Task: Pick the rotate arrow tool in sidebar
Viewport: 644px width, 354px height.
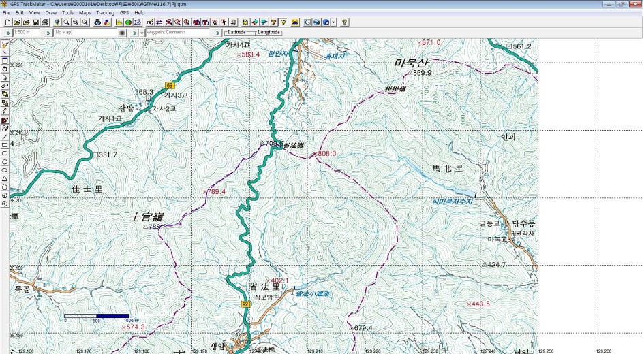Action: click(x=5, y=69)
